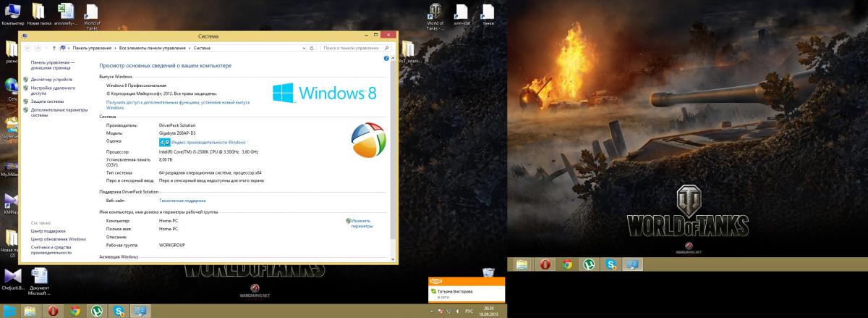The width and height of the screenshot is (868, 318).
Task: Open the svm-stat desktop shortcut
Action: point(461,12)
